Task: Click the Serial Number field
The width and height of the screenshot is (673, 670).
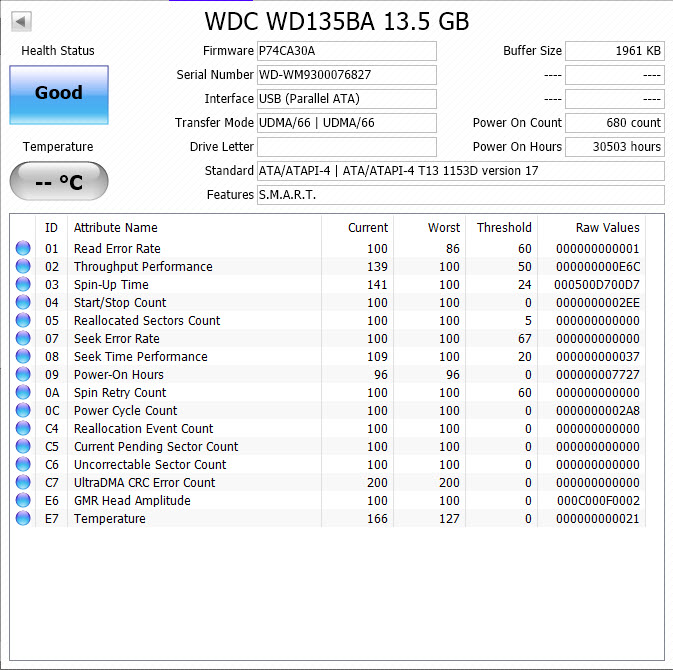Action: (347, 75)
